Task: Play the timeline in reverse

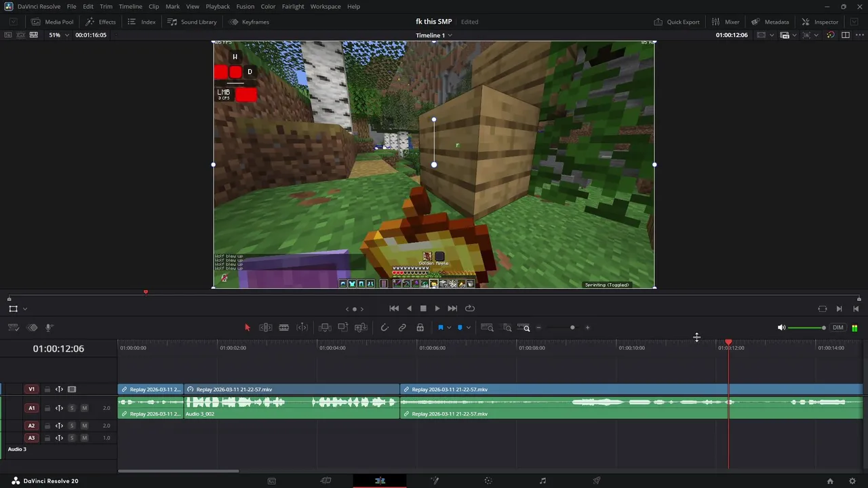Action: 409,308
